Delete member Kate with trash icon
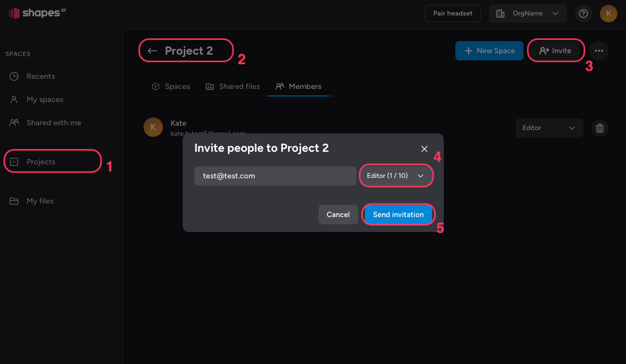 click(x=600, y=128)
